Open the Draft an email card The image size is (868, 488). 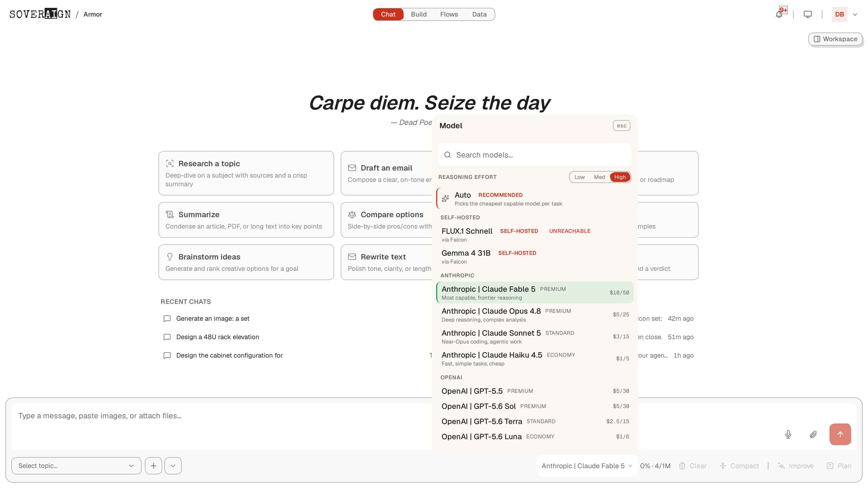point(386,173)
